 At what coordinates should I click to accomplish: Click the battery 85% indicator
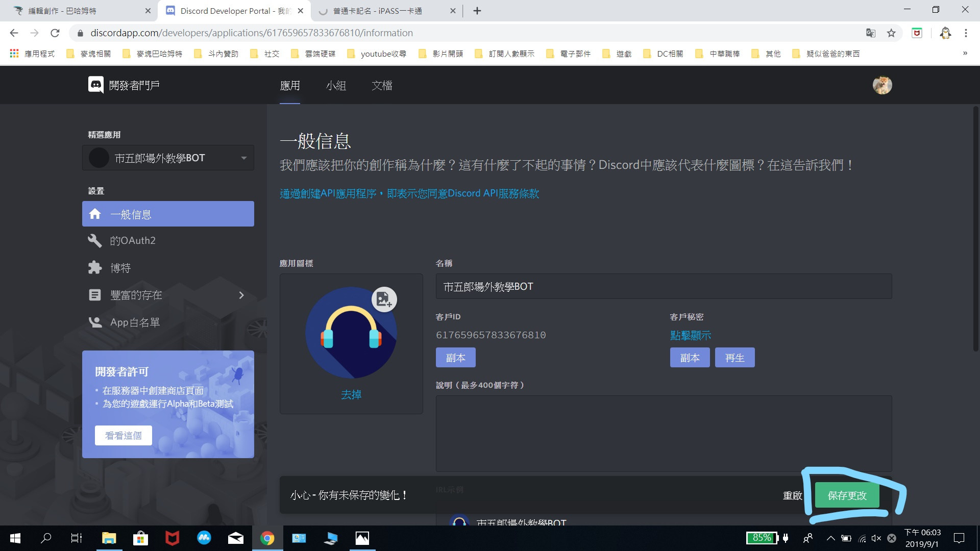pos(762,538)
